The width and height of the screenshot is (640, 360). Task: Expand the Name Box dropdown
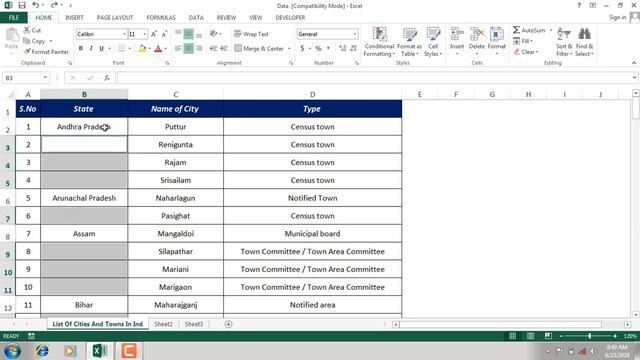[45, 78]
